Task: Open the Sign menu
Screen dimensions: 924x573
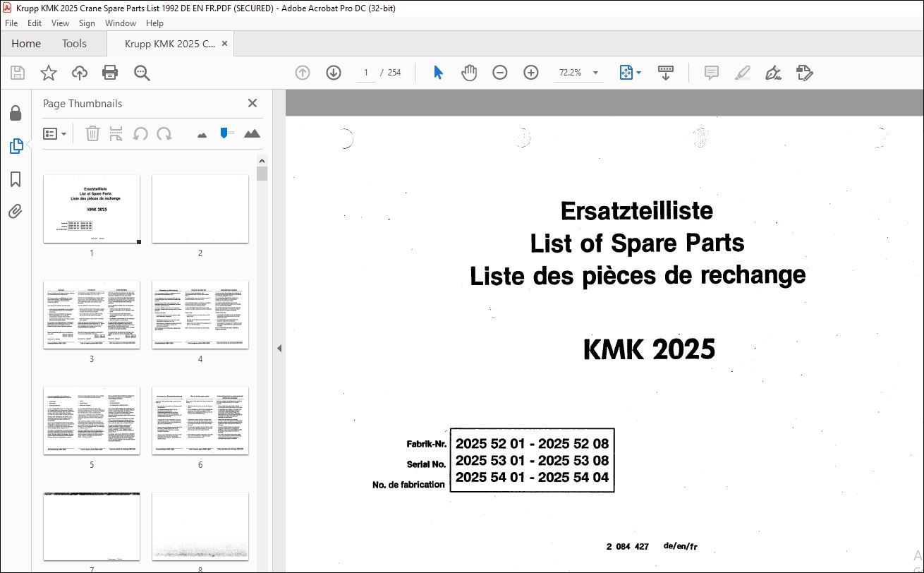Action: pos(87,23)
